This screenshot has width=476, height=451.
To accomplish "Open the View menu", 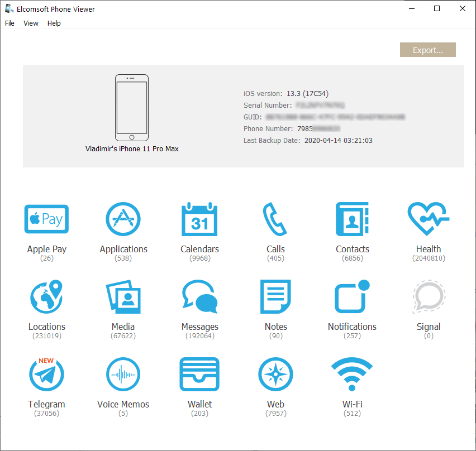I will pyautogui.click(x=31, y=23).
